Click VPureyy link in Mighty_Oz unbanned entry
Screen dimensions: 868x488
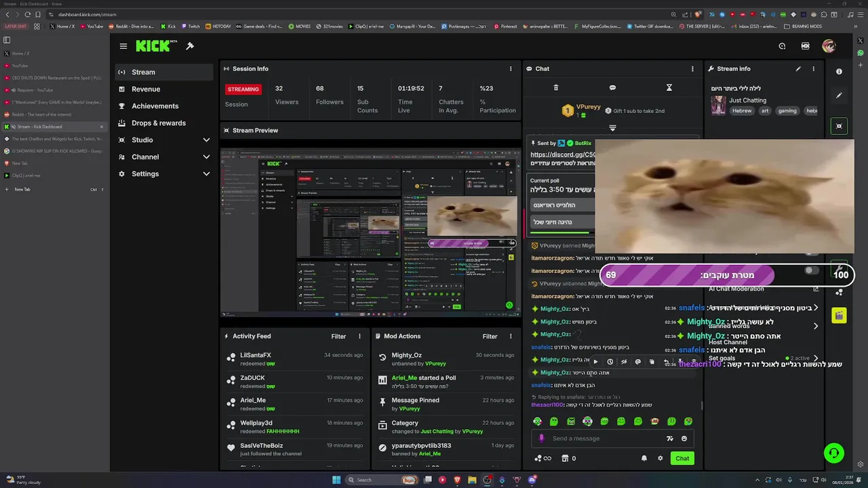pyautogui.click(x=435, y=363)
